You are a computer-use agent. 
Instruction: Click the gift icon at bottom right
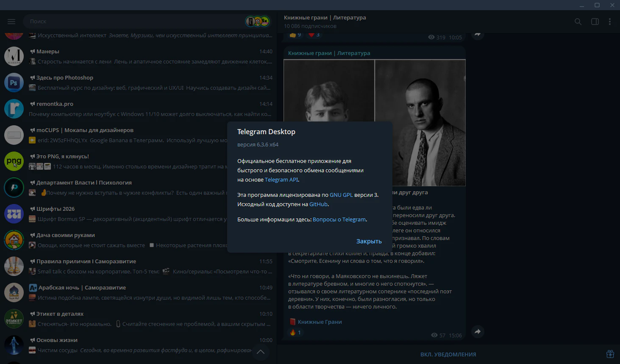610,354
